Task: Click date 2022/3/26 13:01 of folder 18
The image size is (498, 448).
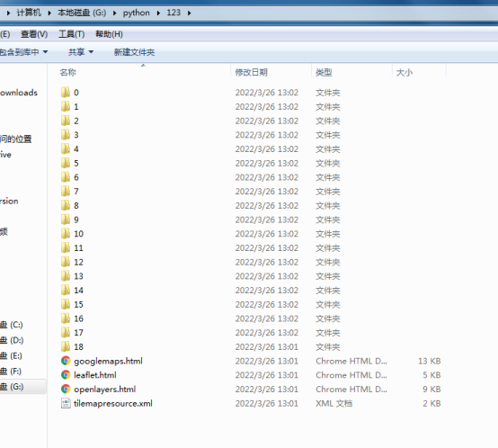Action: click(267, 347)
